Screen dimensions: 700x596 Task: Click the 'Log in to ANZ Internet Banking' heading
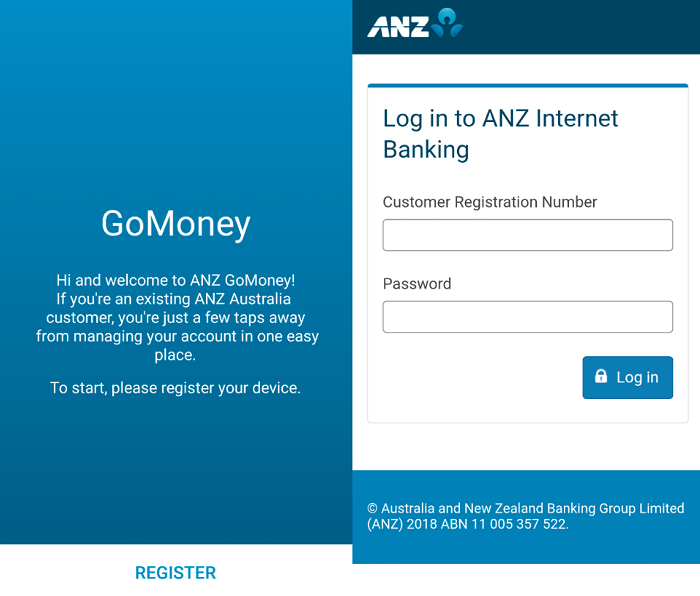(x=500, y=134)
